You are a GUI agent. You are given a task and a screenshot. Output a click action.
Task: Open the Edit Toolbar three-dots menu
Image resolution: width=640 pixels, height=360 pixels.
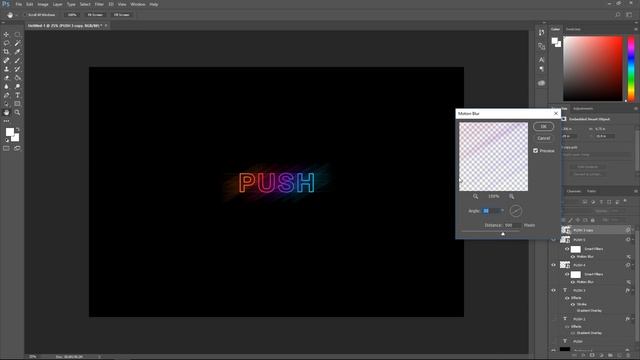(x=6, y=121)
